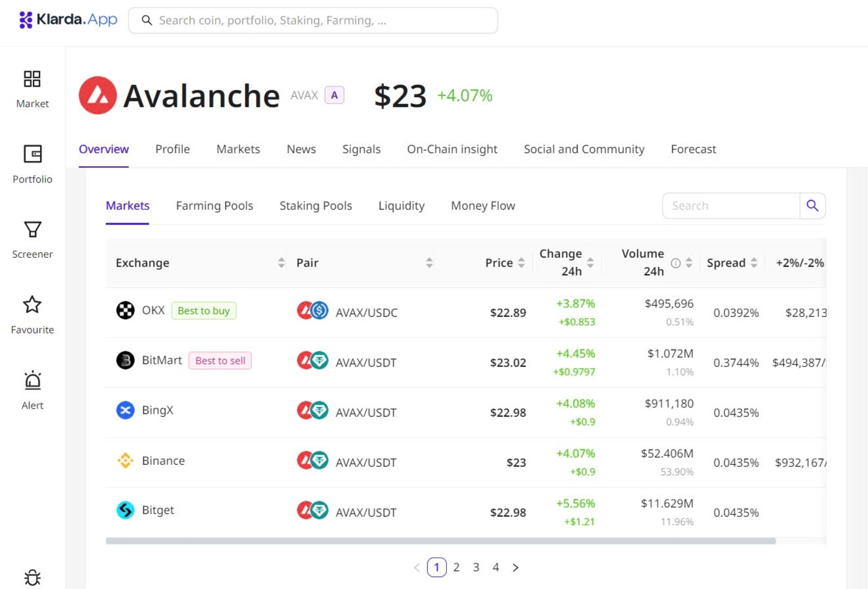The height and width of the screenshot is (589, 868).
Task: Open the Farming Pools sub-tab
Action: tap(214, 206)
